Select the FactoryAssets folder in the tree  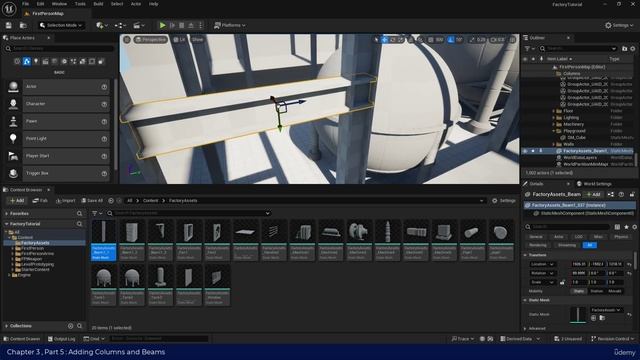tap(35, 242)
